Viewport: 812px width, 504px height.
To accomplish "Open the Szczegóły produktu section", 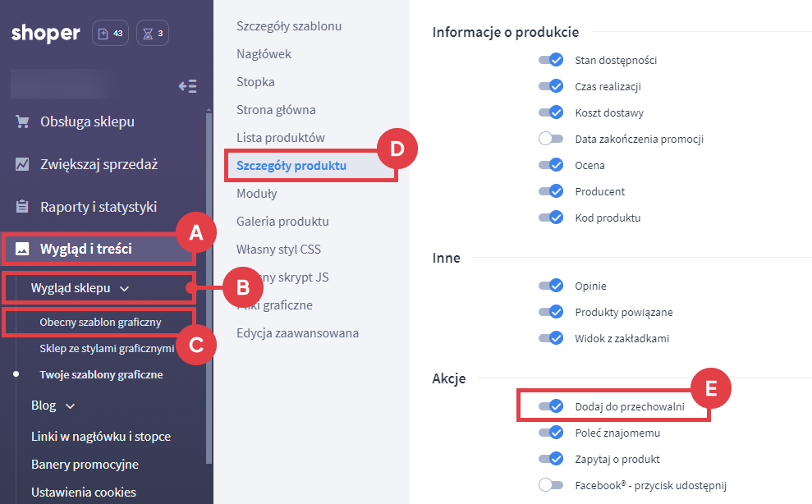I will point(291,165).
